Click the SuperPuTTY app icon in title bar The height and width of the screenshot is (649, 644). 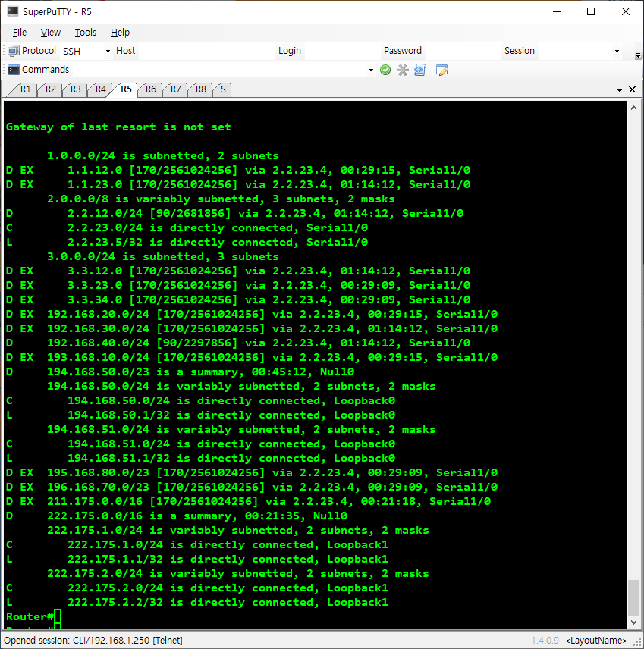[x=13, y=11]
